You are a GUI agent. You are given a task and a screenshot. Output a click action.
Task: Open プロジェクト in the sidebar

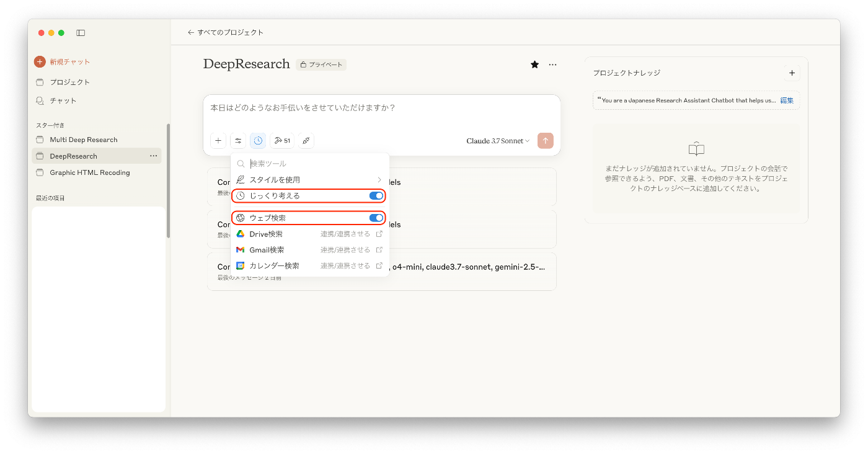coord(69,82)
